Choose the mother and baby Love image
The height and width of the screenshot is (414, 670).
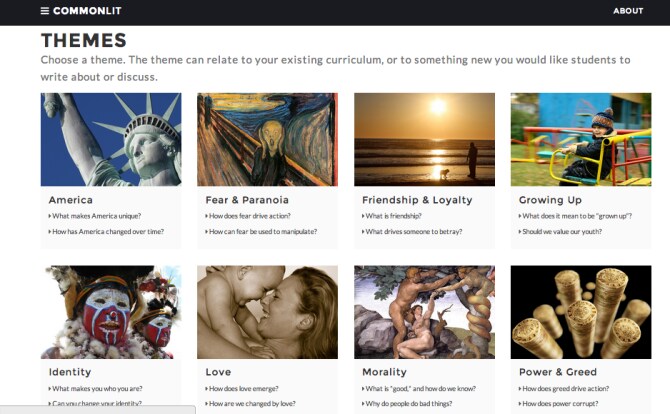click(x=267, y=312)
